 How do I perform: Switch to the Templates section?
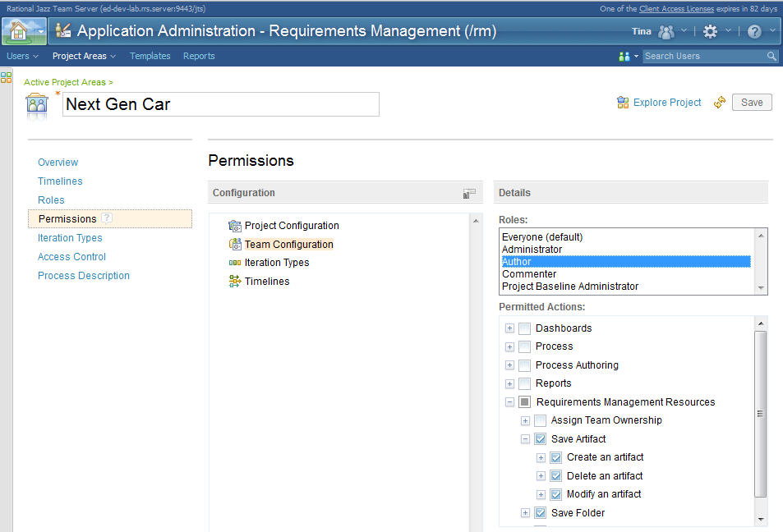point(150,56)
